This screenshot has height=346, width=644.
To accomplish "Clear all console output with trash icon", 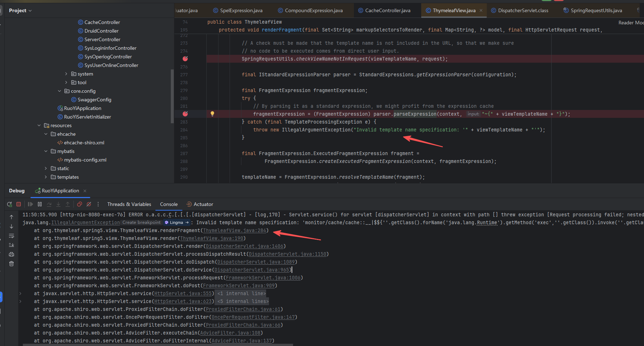I will tap(11, 264).
